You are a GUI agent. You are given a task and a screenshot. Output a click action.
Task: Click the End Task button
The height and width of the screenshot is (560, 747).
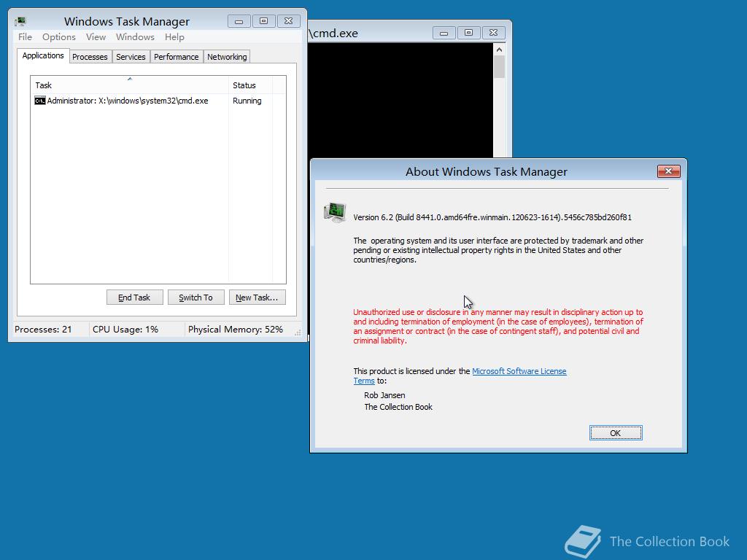tap(135, 297)
